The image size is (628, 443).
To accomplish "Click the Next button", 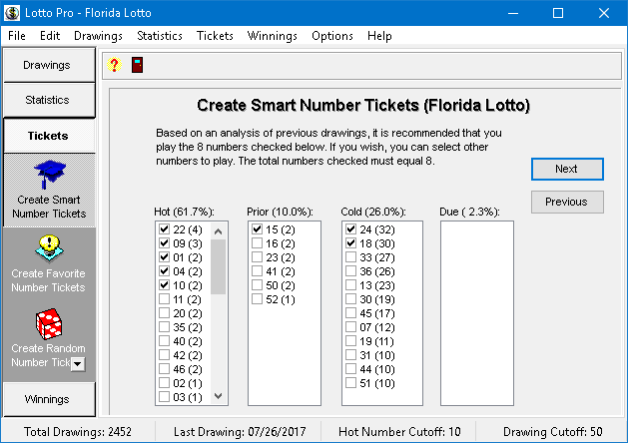I will click(x=566, y=168).
